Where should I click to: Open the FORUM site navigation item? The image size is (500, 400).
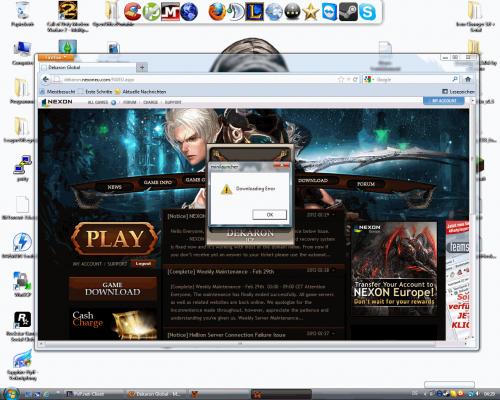pos(366,184)
